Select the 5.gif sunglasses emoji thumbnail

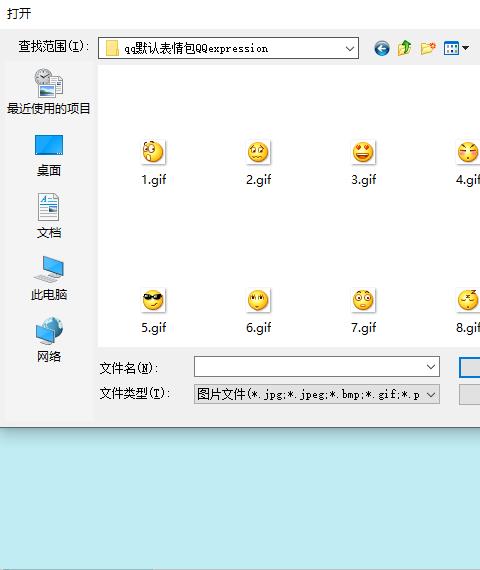[153, 300]
